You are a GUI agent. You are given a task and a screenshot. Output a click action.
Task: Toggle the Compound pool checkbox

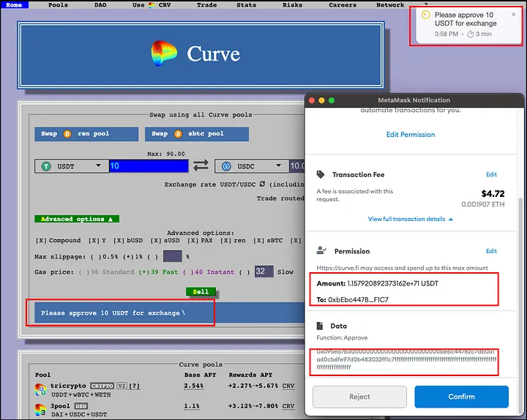point(42,241)
